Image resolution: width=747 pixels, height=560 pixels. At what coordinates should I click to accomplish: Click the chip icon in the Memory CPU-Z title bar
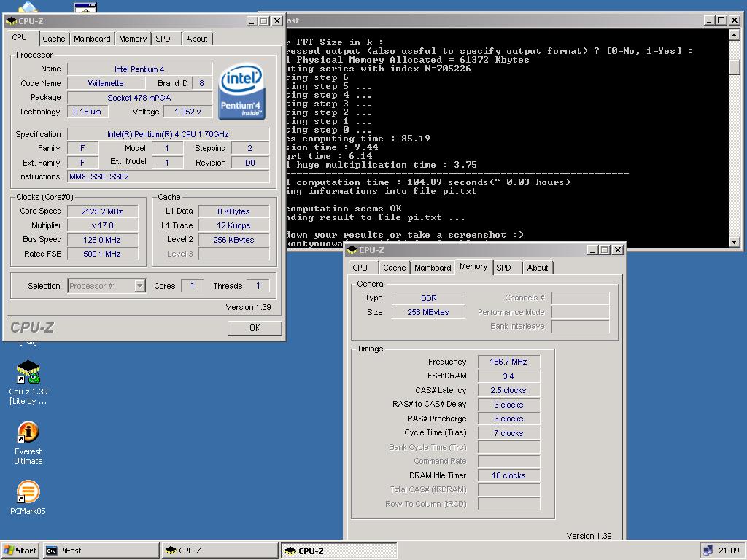click(352, 250)
